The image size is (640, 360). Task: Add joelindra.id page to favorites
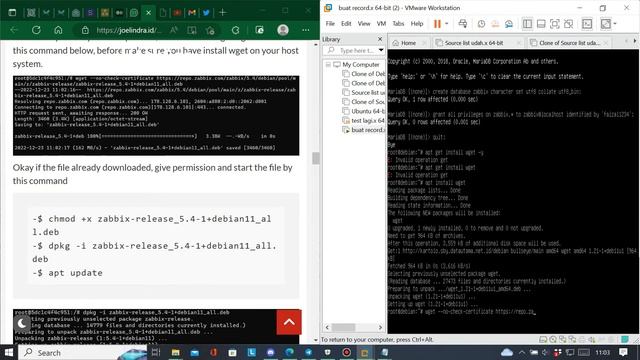211,30
